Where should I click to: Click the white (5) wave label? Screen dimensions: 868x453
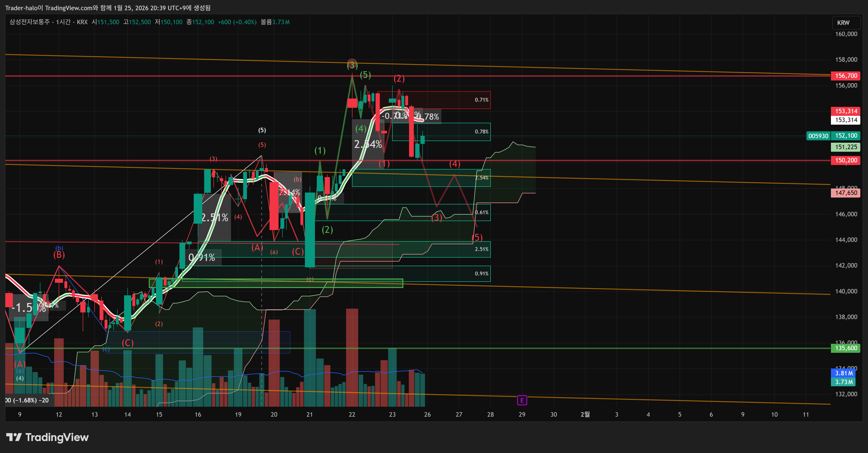pos(262,130)
